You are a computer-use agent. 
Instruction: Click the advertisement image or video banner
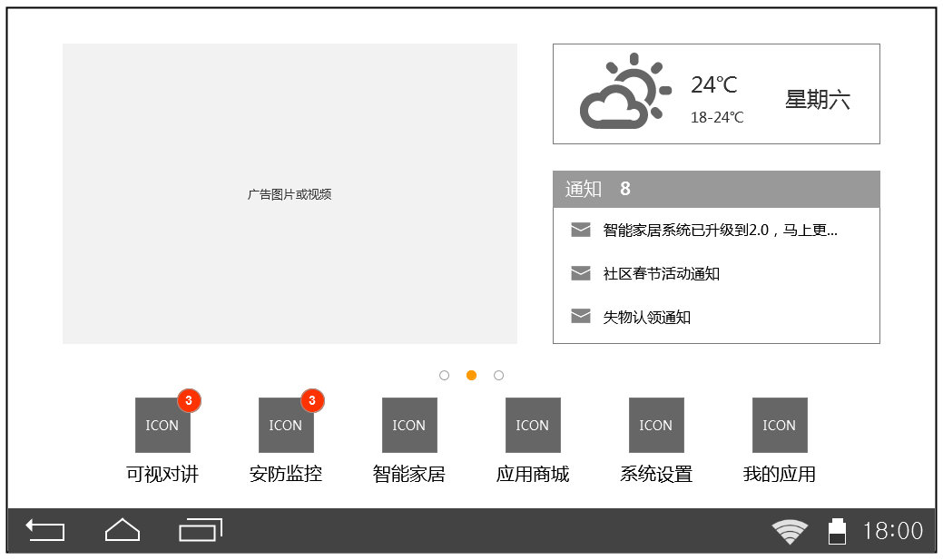click(290, 194)
